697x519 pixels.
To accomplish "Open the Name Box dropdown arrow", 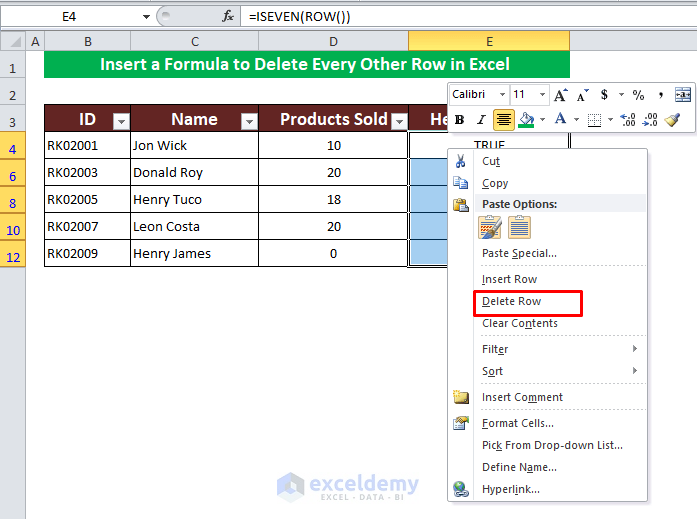I will tap(146, 17).
